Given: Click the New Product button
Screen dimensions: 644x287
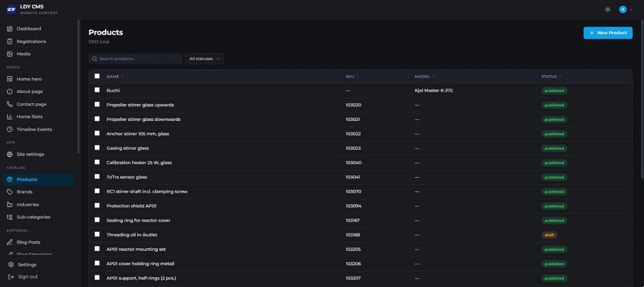Looking at the screenshot, I should click(x=608, y=33).
